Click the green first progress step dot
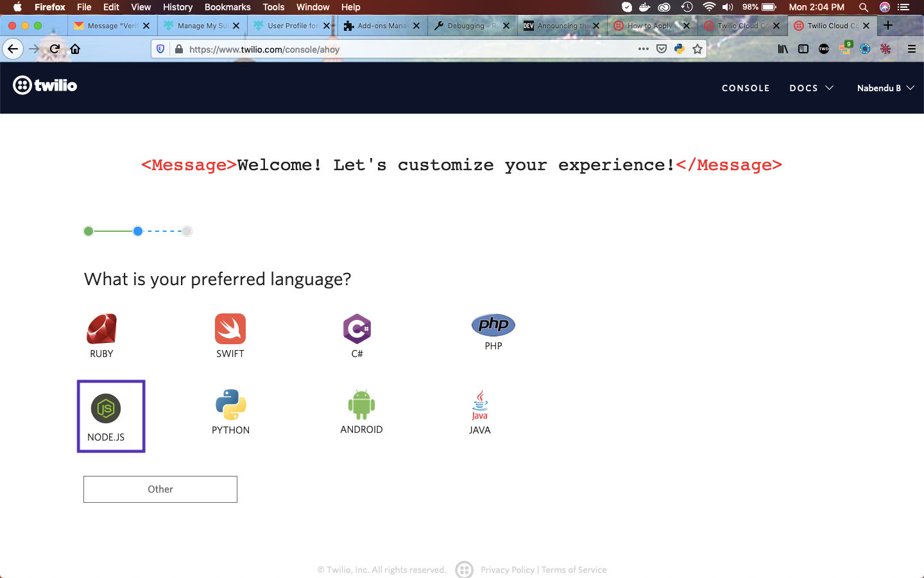Screen dimensions: 924x578 [89, 231]
